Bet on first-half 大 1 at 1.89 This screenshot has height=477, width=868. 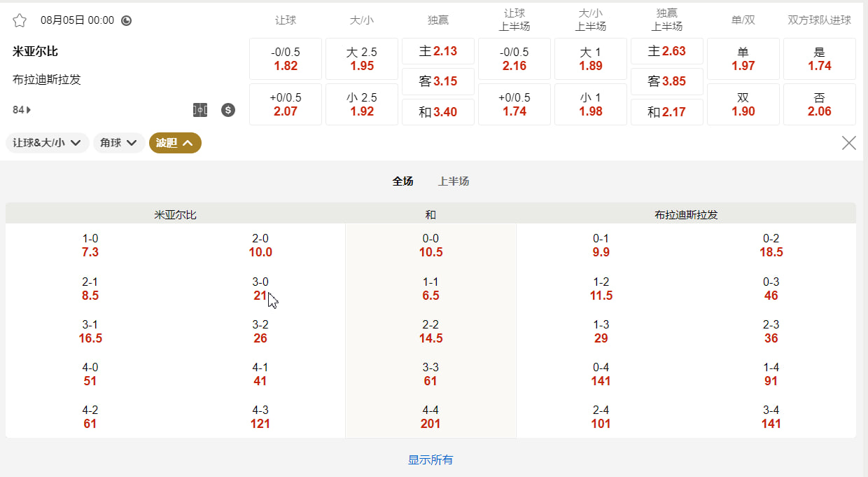(x=591, y=59)
